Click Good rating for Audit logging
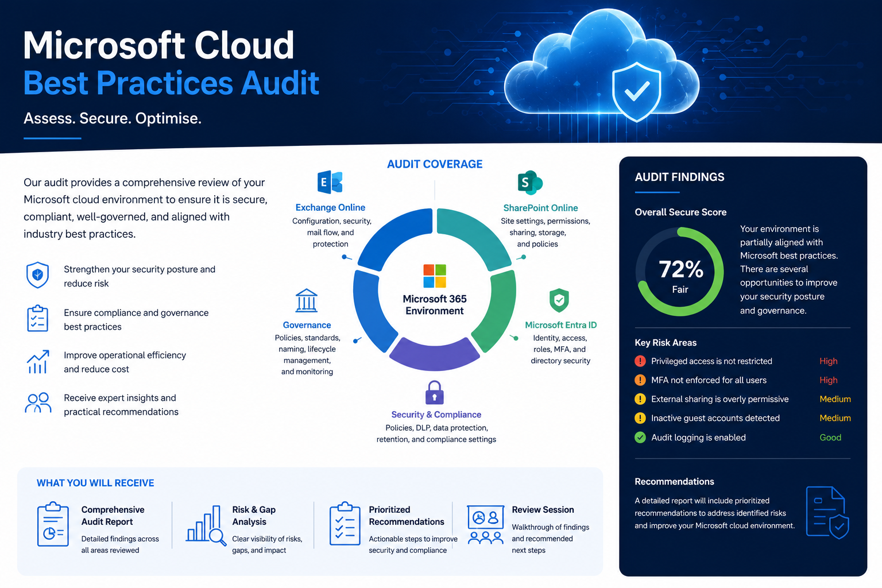Viewport: 882px width, 588px height. (830, 438)
